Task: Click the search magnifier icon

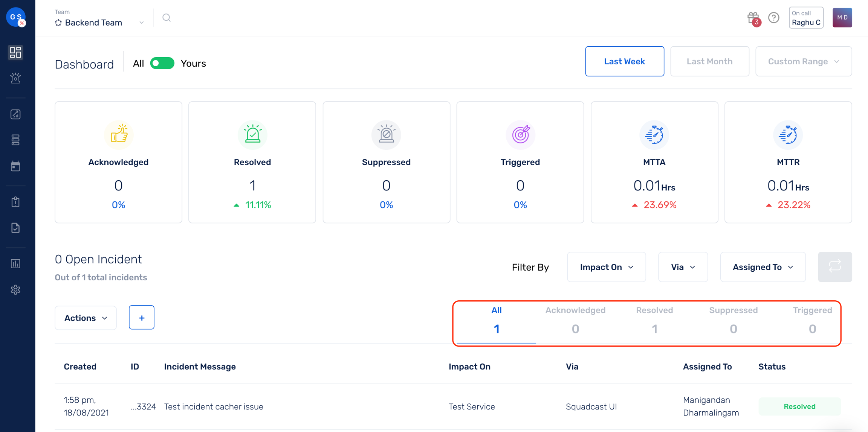Action: 167,18
